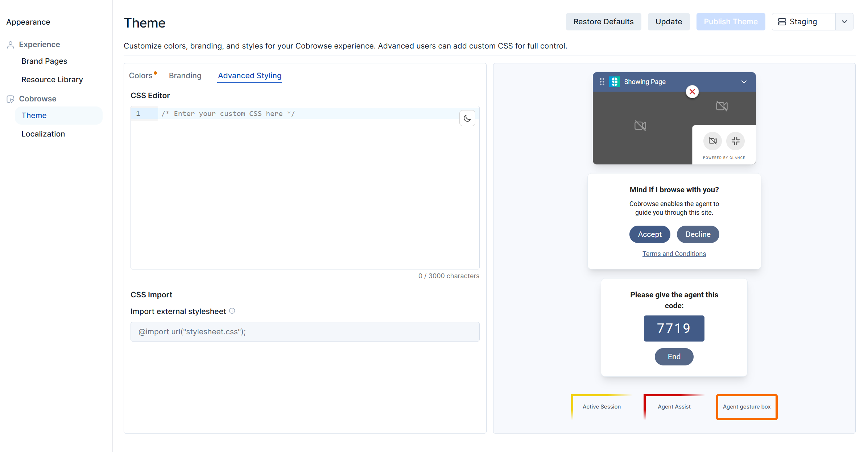Click the CSS Import section heading
The height and width of the screenshot is (452, 868).
[x=152, y=295]
